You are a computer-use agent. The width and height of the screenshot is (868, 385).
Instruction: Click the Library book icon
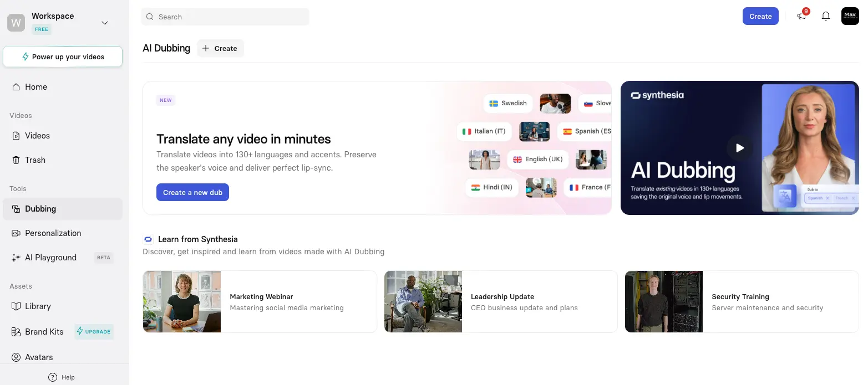point(16,306)
